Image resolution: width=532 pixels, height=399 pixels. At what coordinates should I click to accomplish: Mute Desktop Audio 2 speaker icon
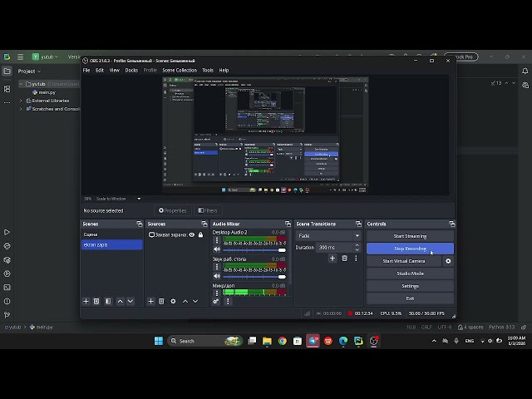coord(217,249)
